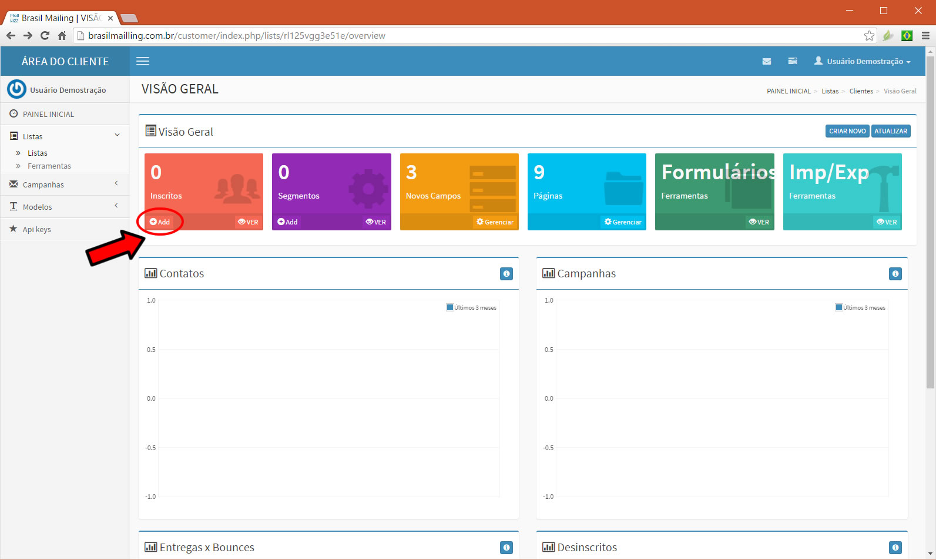Open the Chrome menu icon
Viewport: 936px width, 560px height.
tap(925, 36)
